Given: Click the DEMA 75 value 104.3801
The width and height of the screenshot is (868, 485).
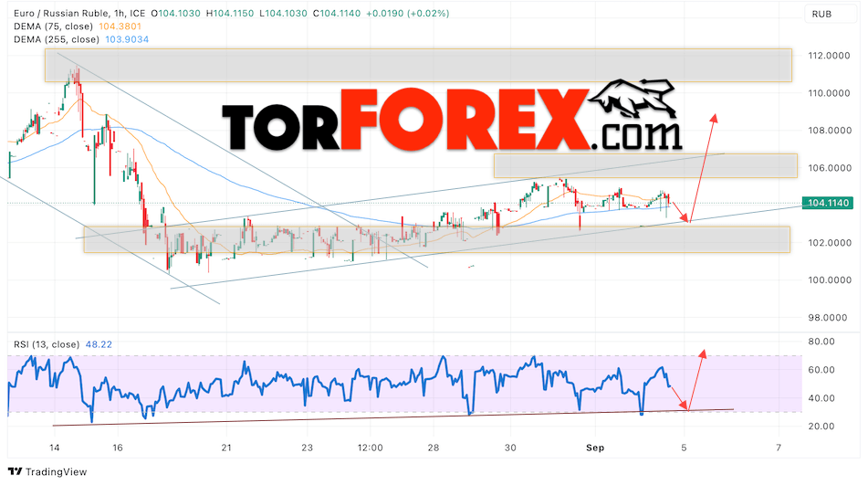Looking at the screenshot, I should (120, 26).
